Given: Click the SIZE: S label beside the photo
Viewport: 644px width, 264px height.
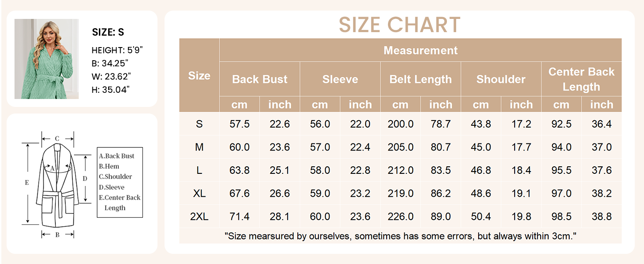Looking at the screenshot, I should point(108,32).
